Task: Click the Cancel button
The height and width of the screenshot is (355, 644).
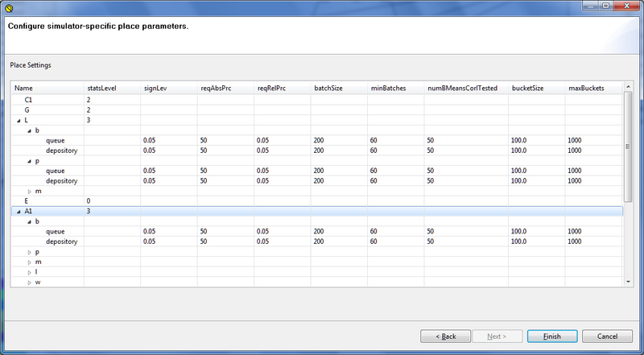Action: pyautogui.click(x=608, y=336)
